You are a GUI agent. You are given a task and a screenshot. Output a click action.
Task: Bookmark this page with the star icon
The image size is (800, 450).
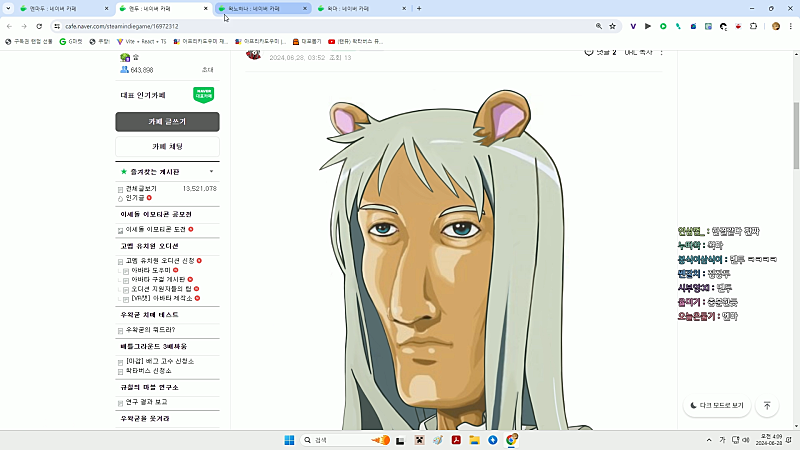612,26
